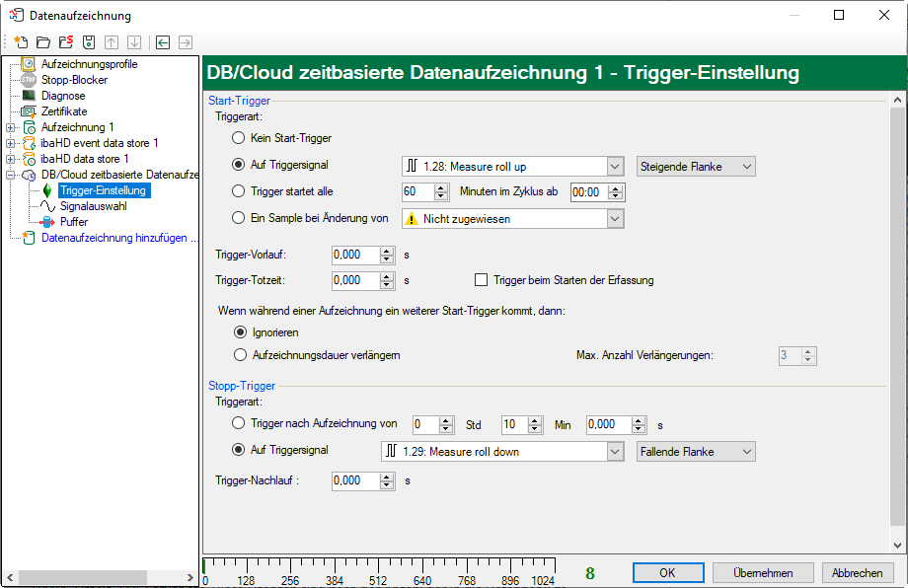Select stop Auf Triggersignal radio for Measure roll down
Viewport: 908px width, 588px height.
point(238,450)
